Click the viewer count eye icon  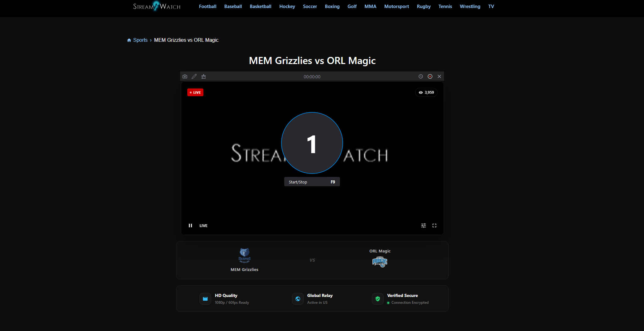point(420,92)
